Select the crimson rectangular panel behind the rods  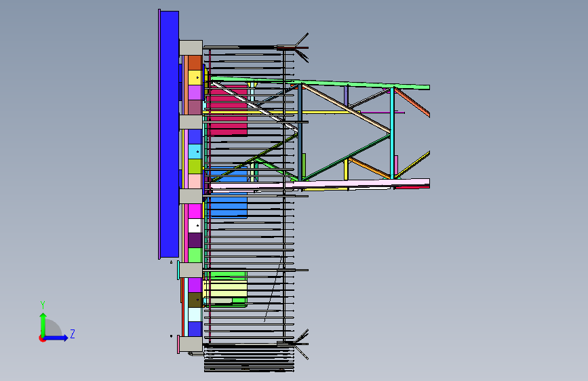[x=228, y=110]
